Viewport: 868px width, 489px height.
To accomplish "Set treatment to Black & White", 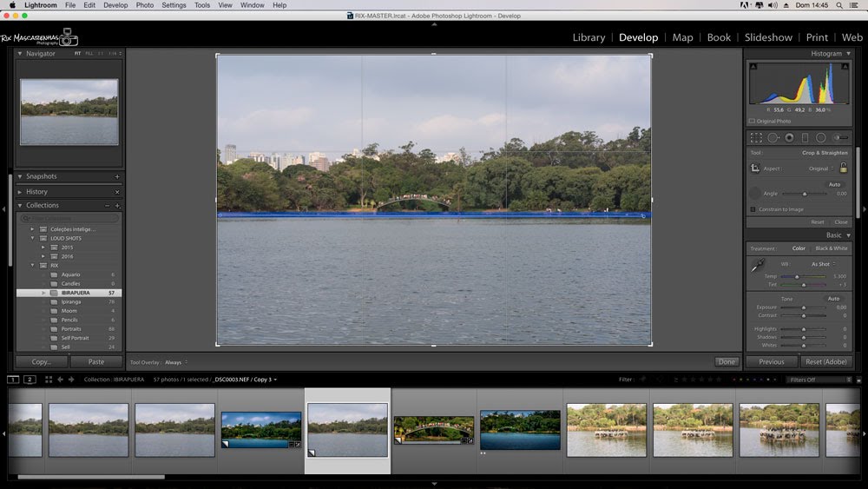I will pos(832,248).
